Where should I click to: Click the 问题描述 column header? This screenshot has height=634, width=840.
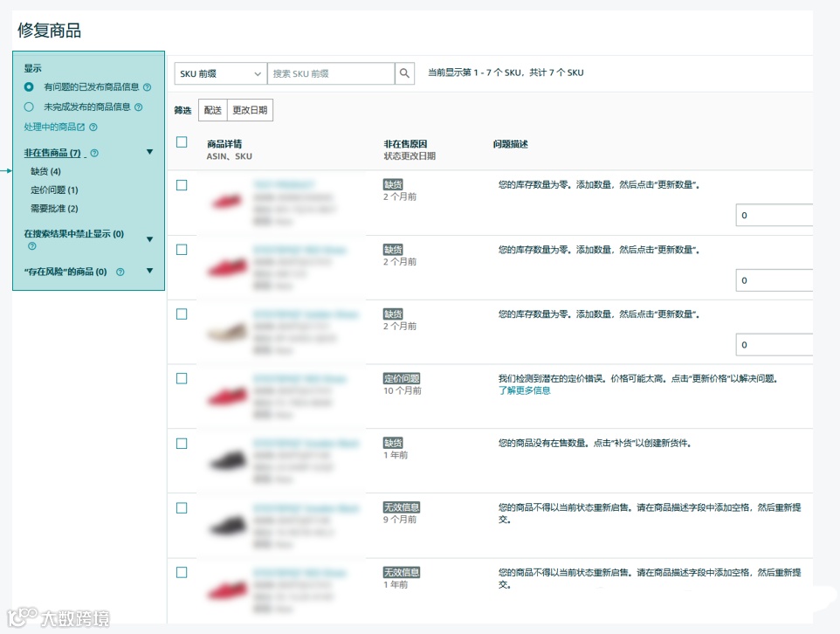pos(510,143)
